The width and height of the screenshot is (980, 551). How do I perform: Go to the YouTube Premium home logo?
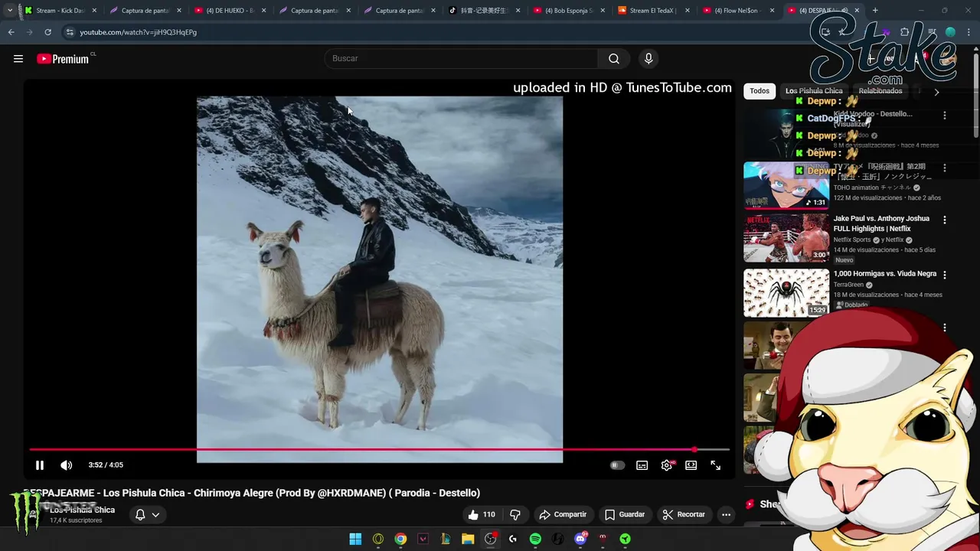point(63,59)
